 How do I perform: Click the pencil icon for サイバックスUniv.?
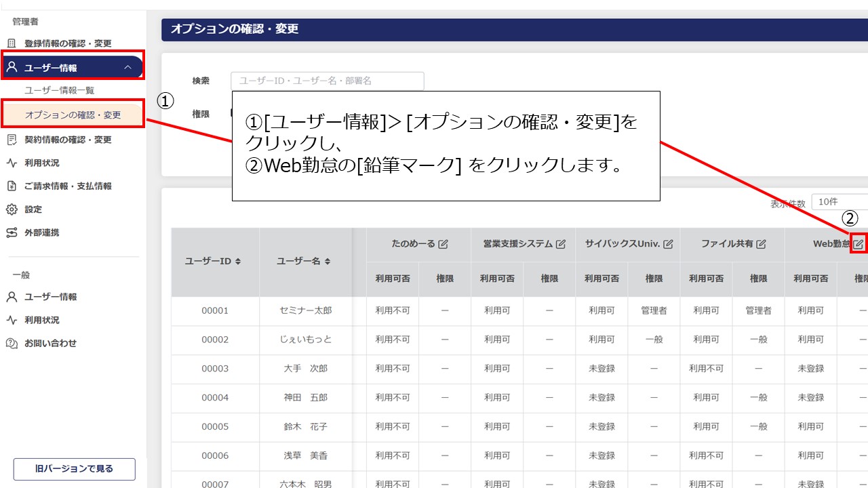(x=668, y=245)
